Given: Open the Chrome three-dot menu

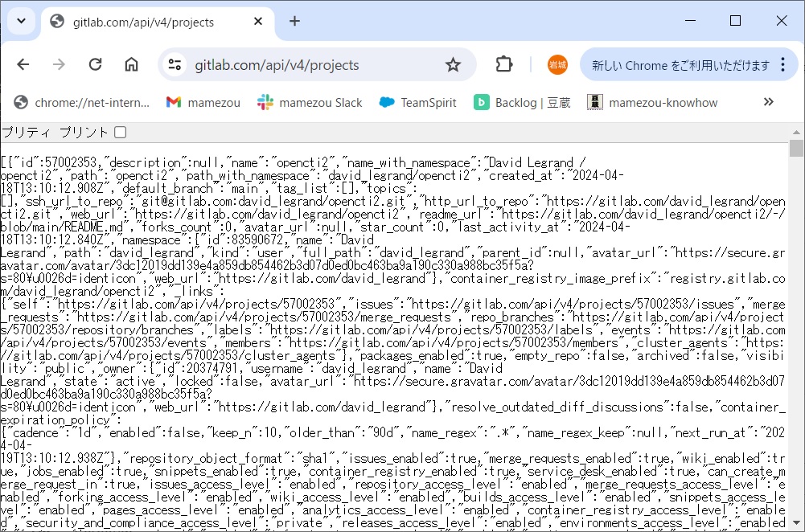Looking at the screenshot, I should point(782,65).
